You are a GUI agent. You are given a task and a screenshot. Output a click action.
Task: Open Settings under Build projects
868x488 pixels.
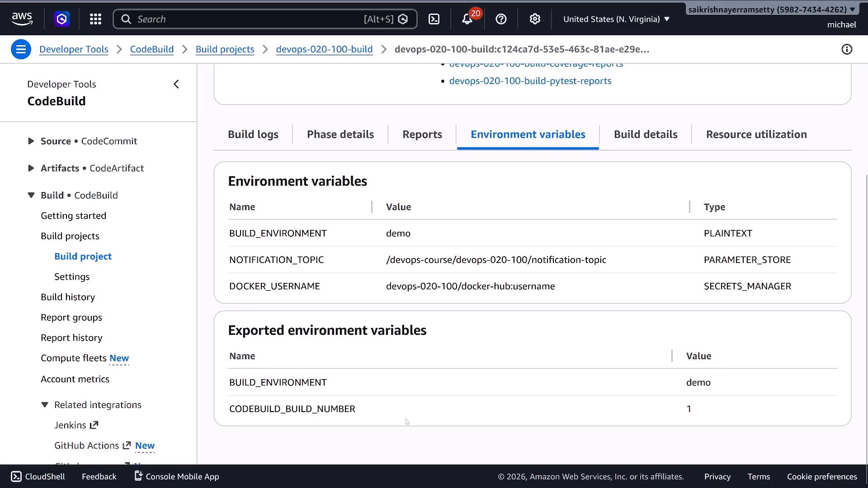point(72,277)
